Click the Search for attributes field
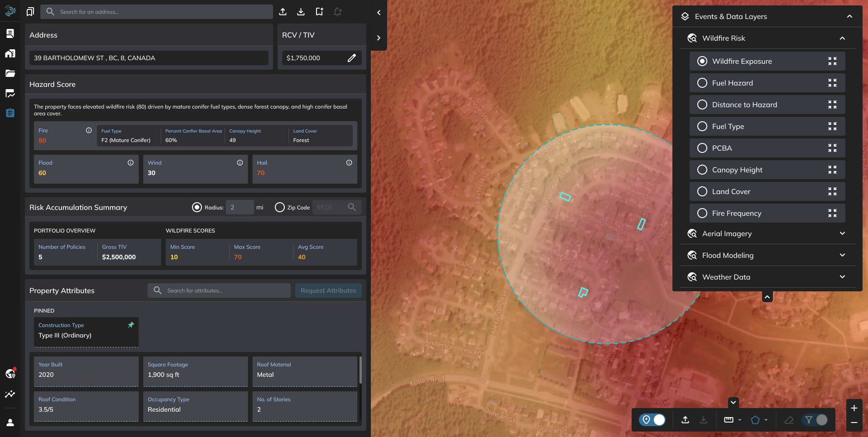Image resolution: width=868 pixels, height=437 pixels. 219,290
